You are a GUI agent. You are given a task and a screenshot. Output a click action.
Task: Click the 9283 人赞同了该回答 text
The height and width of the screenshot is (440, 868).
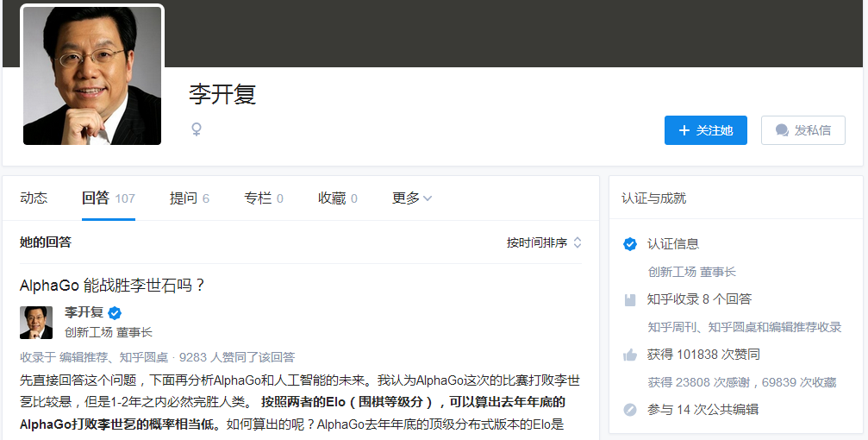coord(237,357)
